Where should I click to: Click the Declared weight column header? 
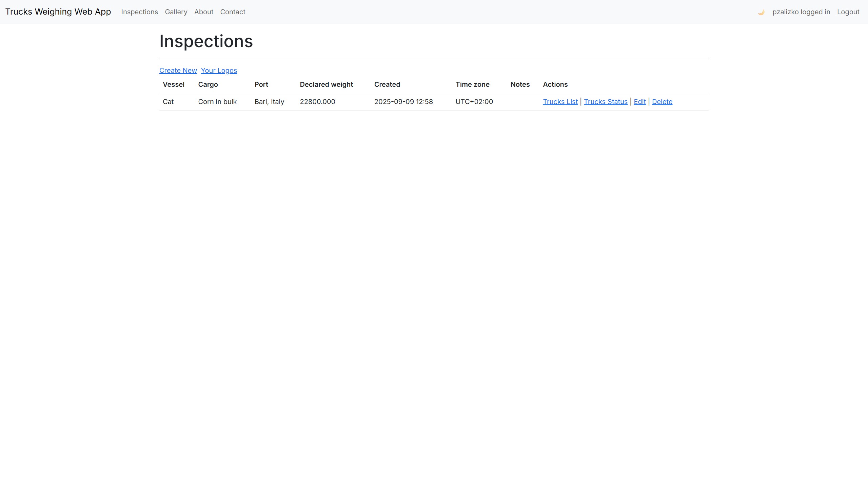click(x=326, y=84)
